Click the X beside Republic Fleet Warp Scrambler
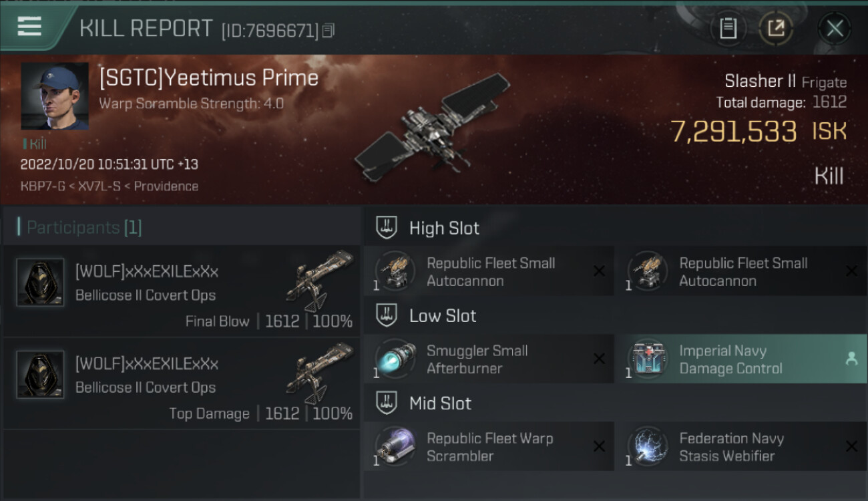This screenshot has width=868, height=501. point(599,446)
